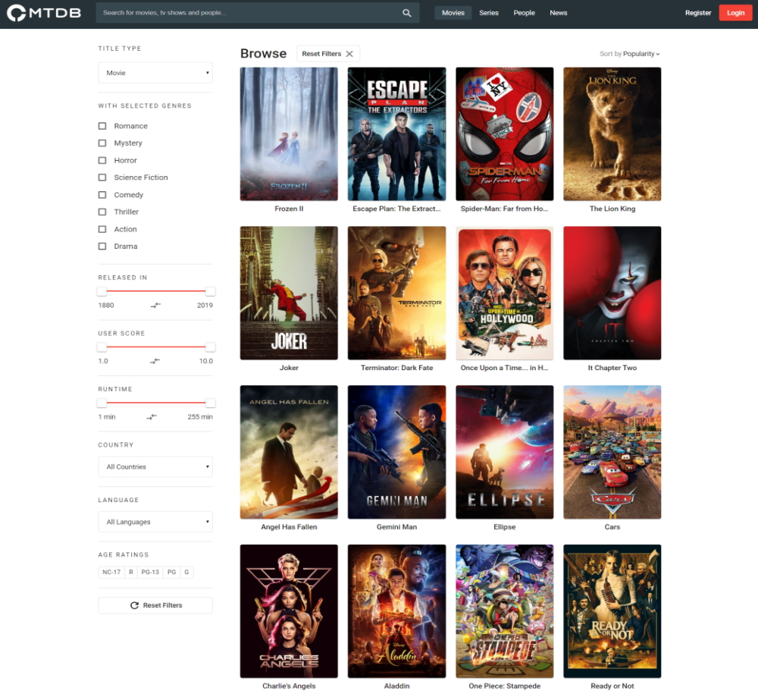Select the Science Fiction checkbox
758x700 pixels.
pos(102,177)
